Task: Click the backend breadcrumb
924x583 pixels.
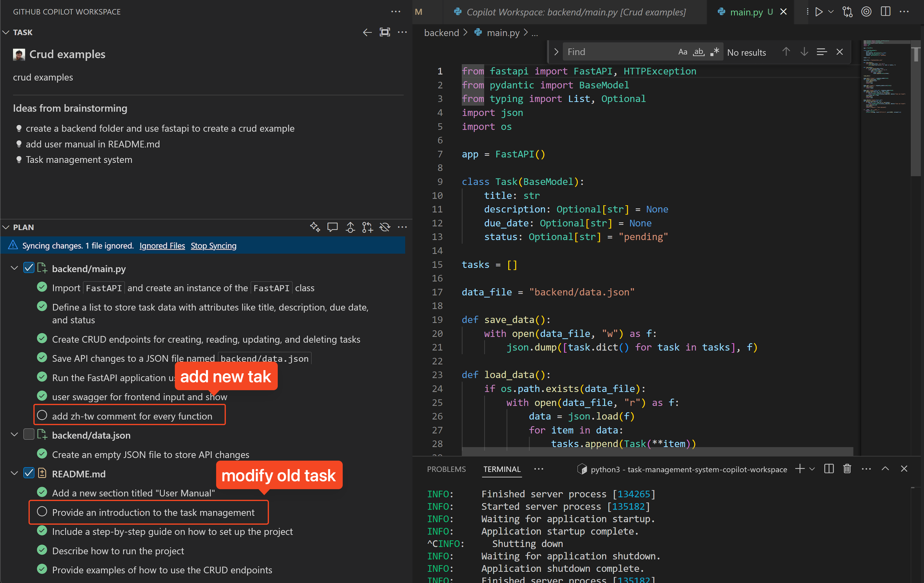Action: (x=441, y=33)
